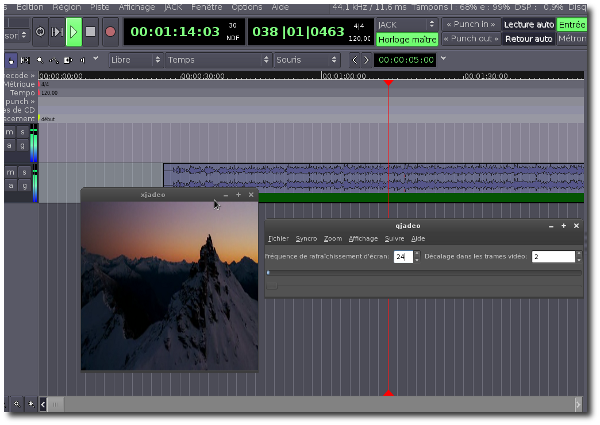
Task: Click the xjadeo video position slider
Action: [x=423, y=272]
